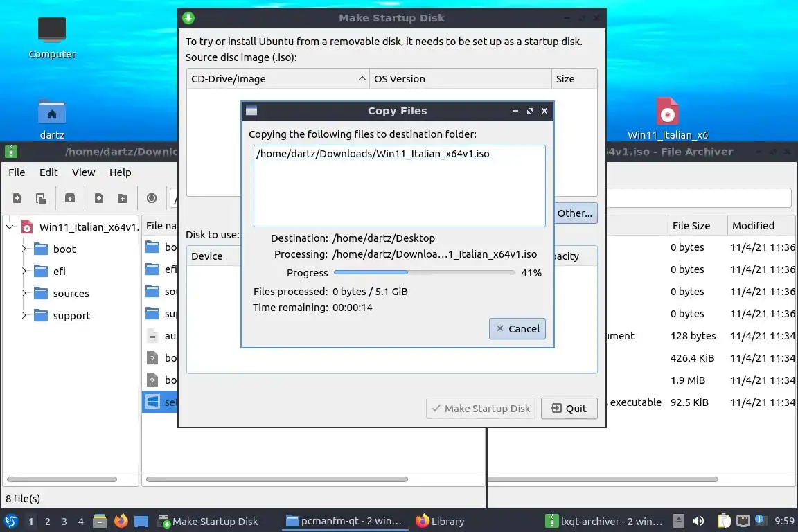Viewport: 798px width, 532px height.
Task: Open the LXQt start menu icon in taskbar
Action: tap(10, 521)
